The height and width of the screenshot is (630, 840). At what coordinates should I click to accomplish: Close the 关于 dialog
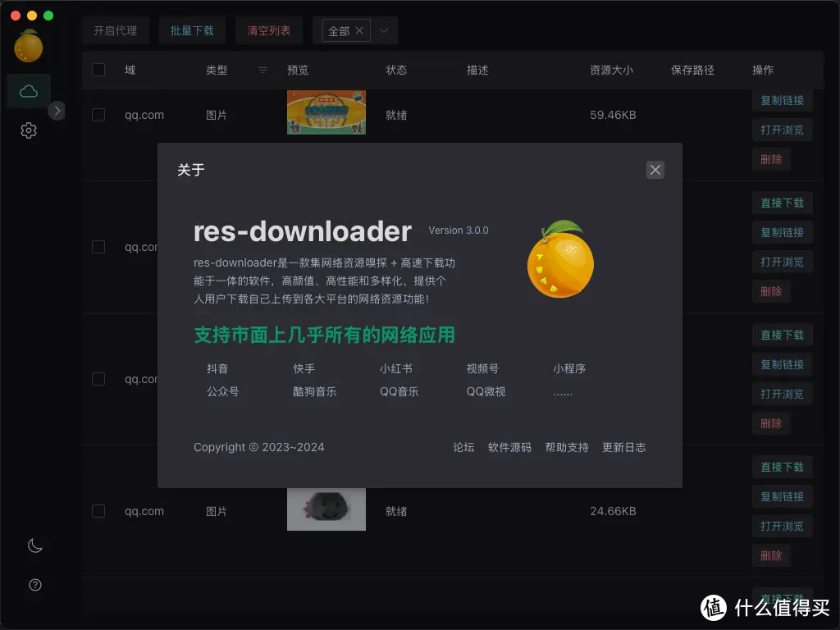click(x=655, y=170)
